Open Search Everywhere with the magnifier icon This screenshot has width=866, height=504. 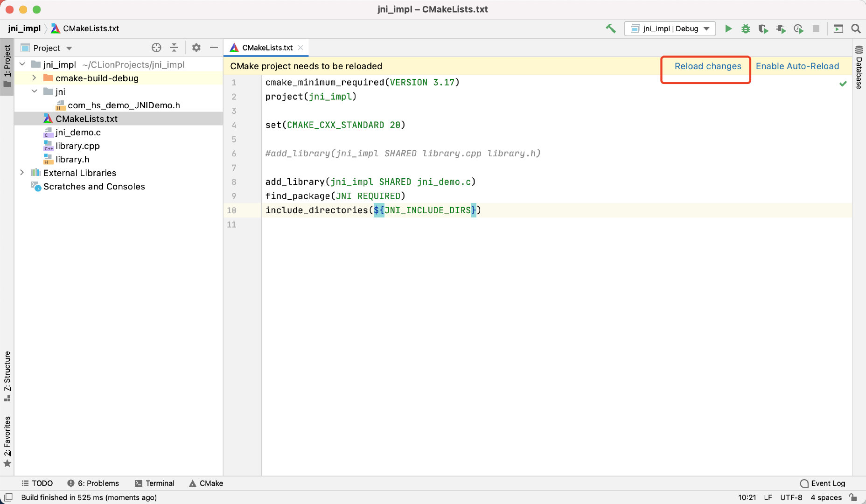(856, 28)
